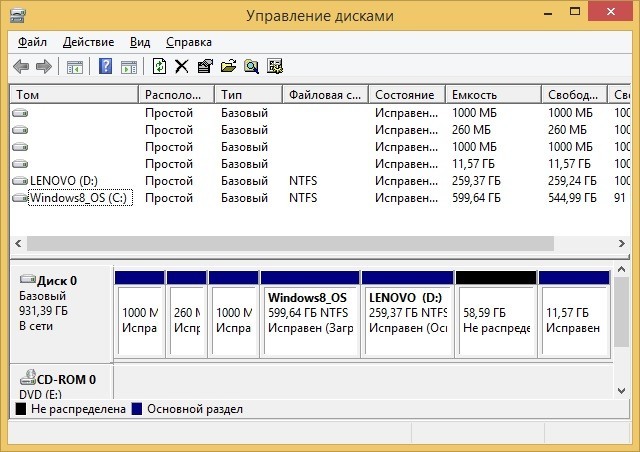
Task: Open Properties using the toolbar icon
Action: point(204,67)
